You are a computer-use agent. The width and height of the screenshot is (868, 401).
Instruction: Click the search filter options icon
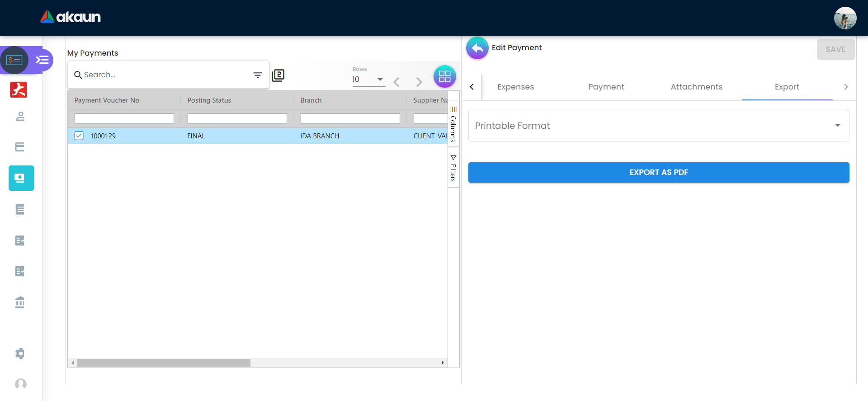(257, 75)
